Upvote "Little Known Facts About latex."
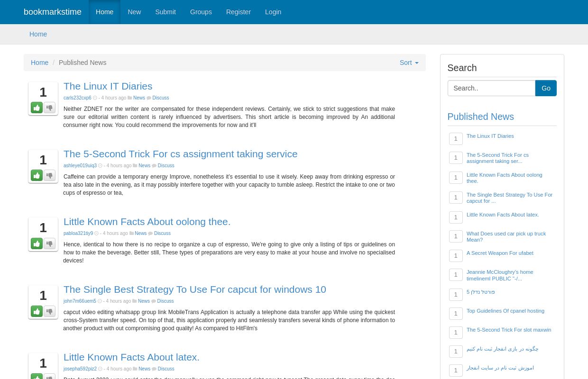This screenshot has height=379, width=588. pos(37,377)
